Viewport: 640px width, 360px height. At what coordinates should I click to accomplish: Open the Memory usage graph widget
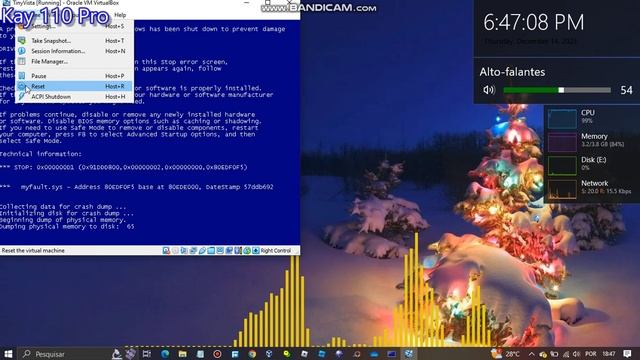point(562,142)
